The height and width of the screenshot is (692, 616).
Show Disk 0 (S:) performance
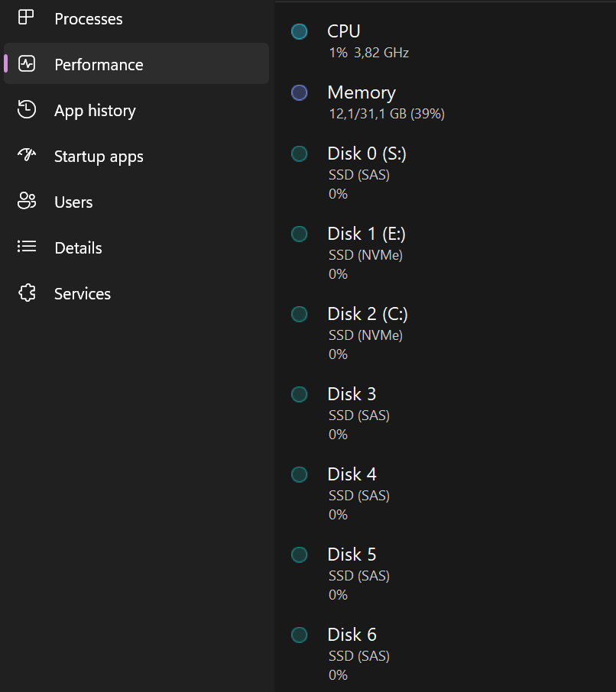[367, 154]
